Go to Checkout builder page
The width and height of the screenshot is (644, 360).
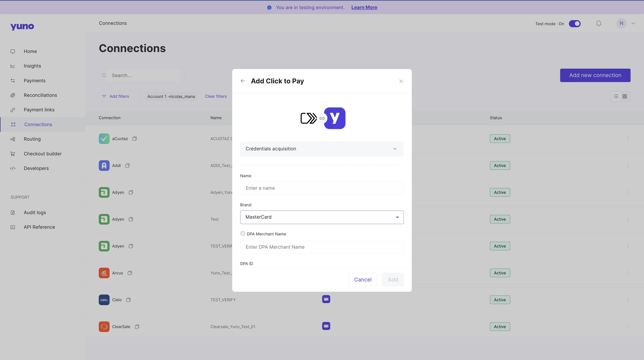point(42,154)
